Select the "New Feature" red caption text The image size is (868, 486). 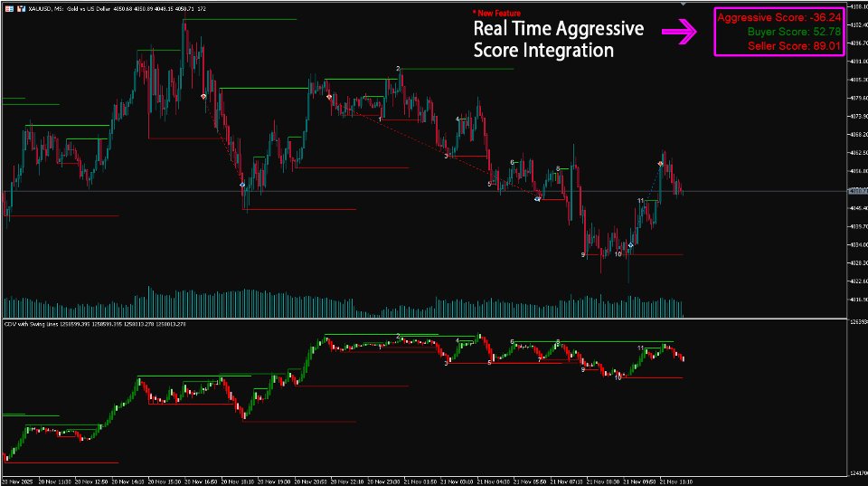tap(496, 14)
